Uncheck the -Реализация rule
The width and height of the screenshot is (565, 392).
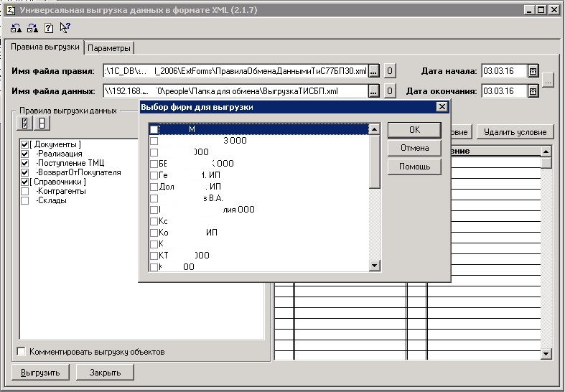(x=25, y=154)
